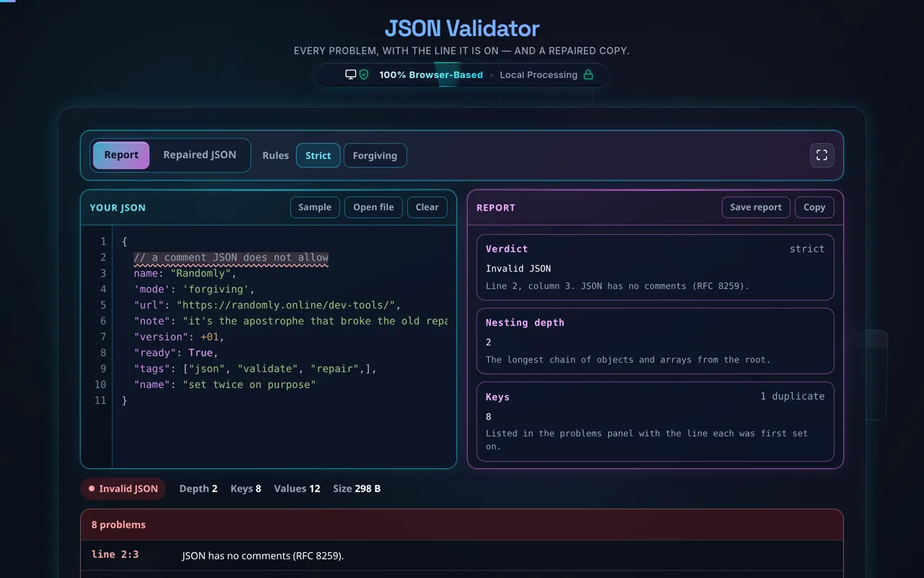The height and width of the screenshot is (578, 924).
Task: Click the 'mode': 'forgiving' code line
Action: pyautogui.click(x=194, y=289)
